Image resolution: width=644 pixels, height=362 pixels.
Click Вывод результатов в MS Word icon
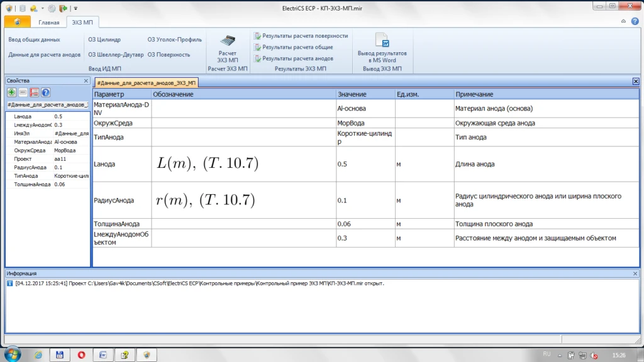(382, 41)
